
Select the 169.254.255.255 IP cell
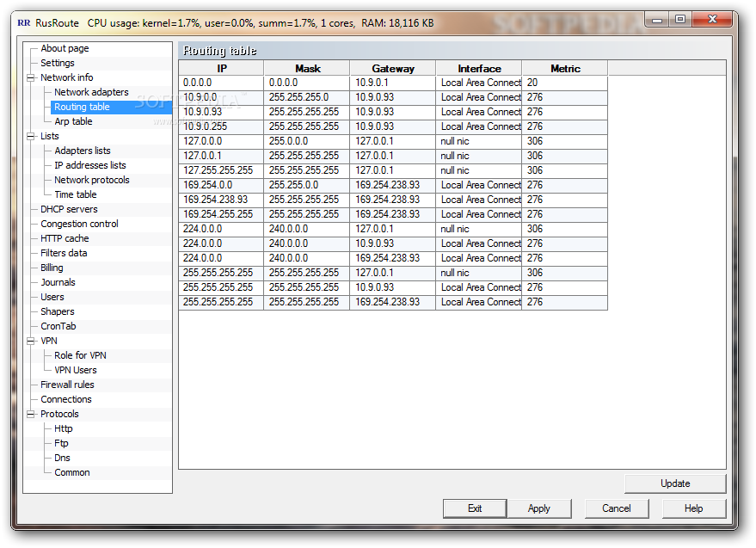(221, 214)
